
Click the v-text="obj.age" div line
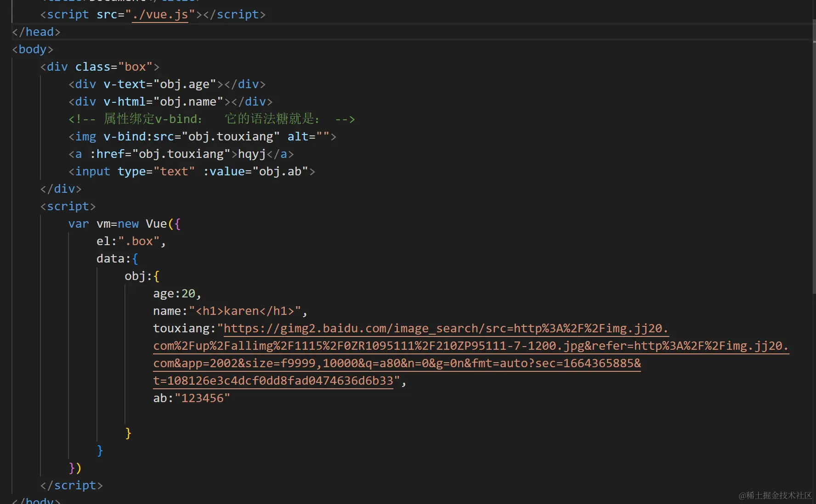pyautogui.click(x=167, y=84)
